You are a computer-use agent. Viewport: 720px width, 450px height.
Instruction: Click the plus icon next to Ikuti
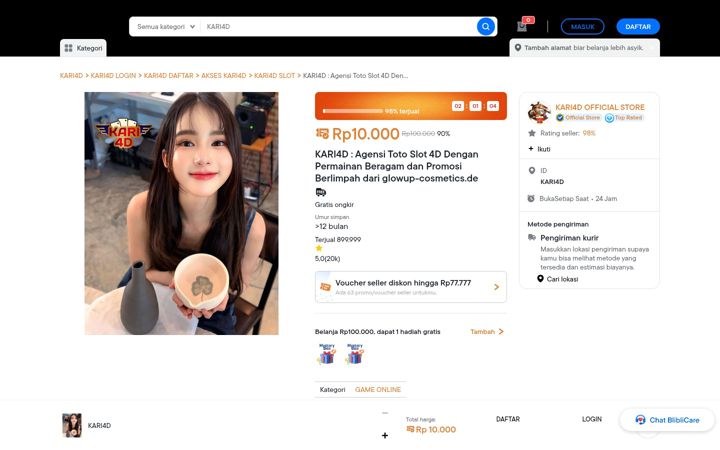(x=531, y=149)
